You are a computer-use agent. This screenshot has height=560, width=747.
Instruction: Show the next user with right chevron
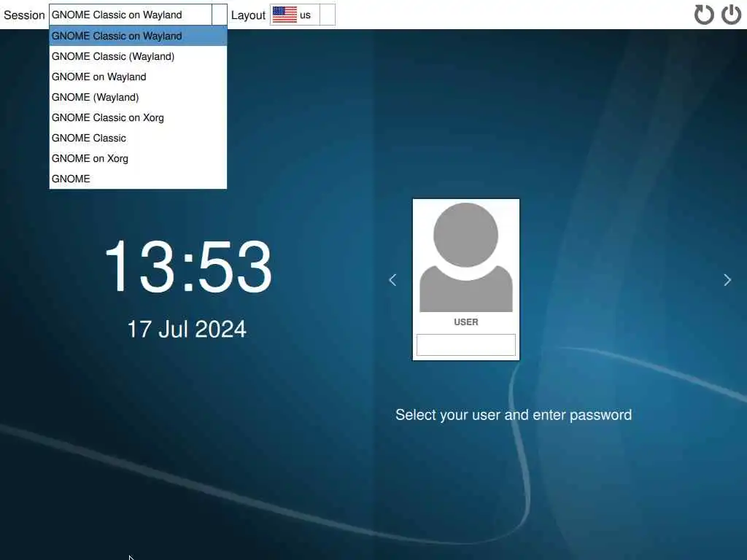[727, 280]
